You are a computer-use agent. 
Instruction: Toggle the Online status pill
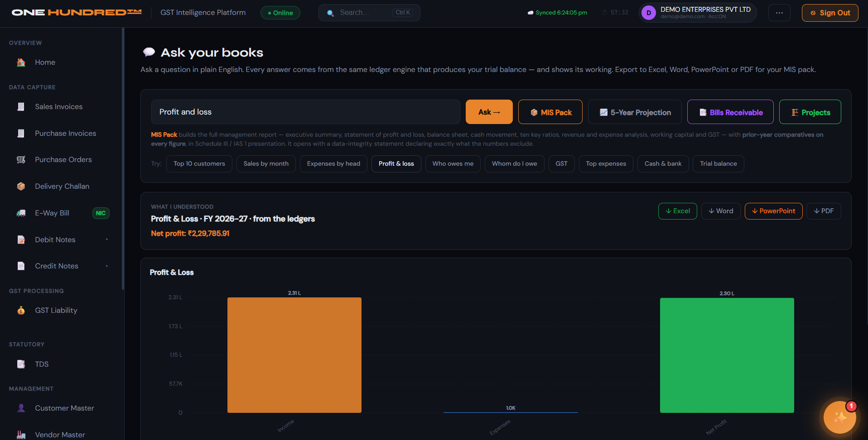point(280,13)
